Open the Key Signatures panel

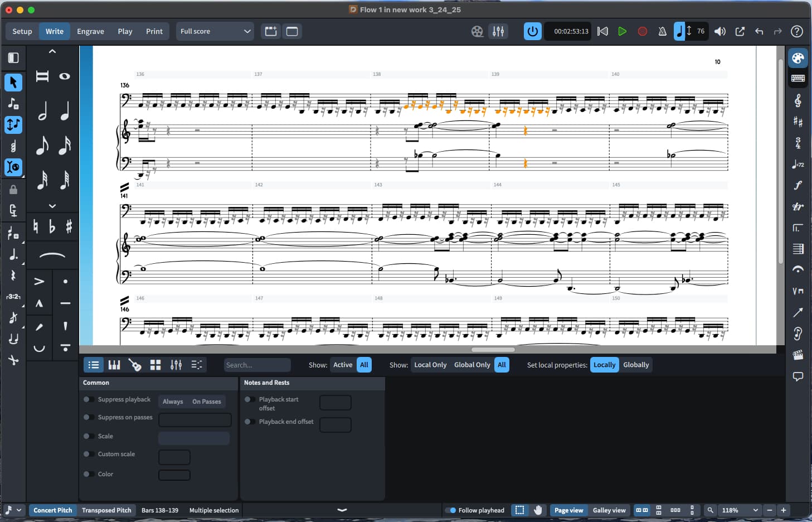click(x=798, y=122)
